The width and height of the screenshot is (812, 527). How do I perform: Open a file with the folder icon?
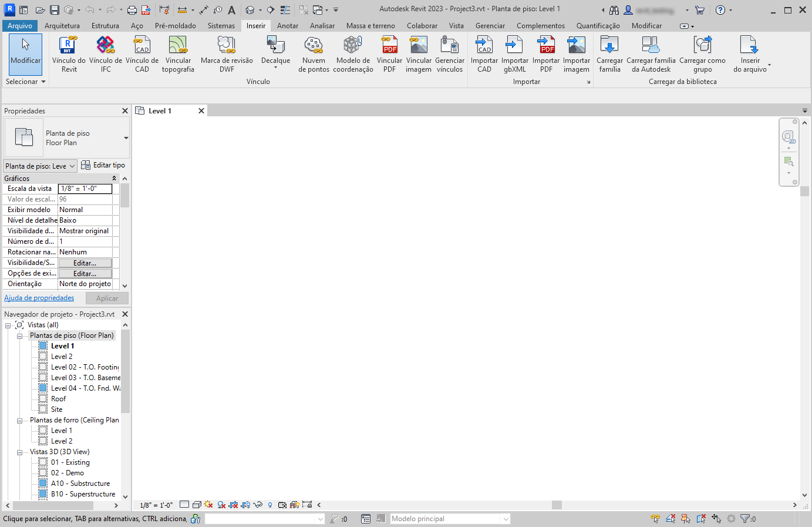click(x=40, y=10)
